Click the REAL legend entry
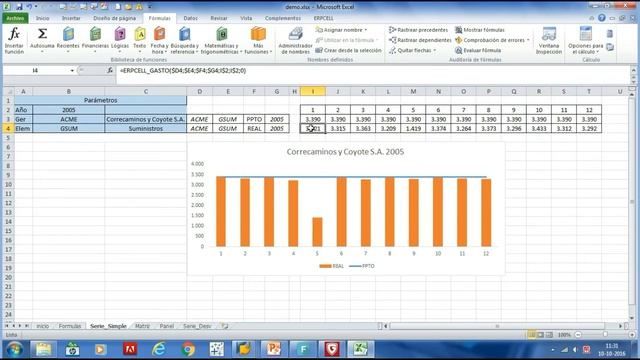Screen dimensions: 640x360 click(331, 266)
